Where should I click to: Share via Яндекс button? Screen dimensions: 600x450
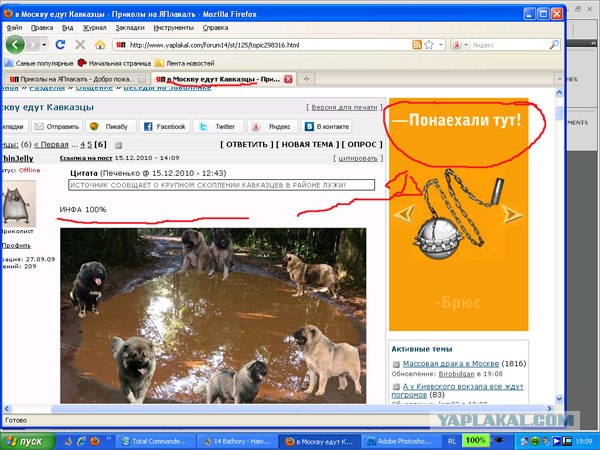point(272,126)
